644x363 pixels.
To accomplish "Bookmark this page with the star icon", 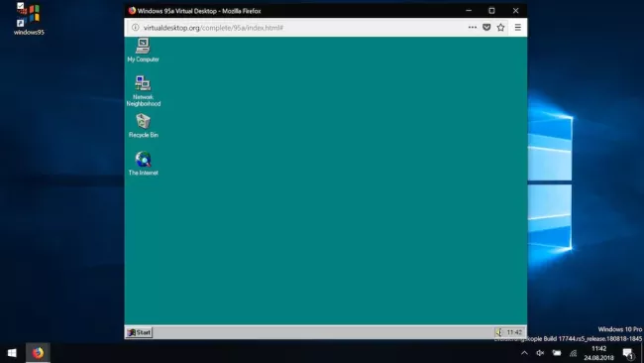I will pos(500,28).
